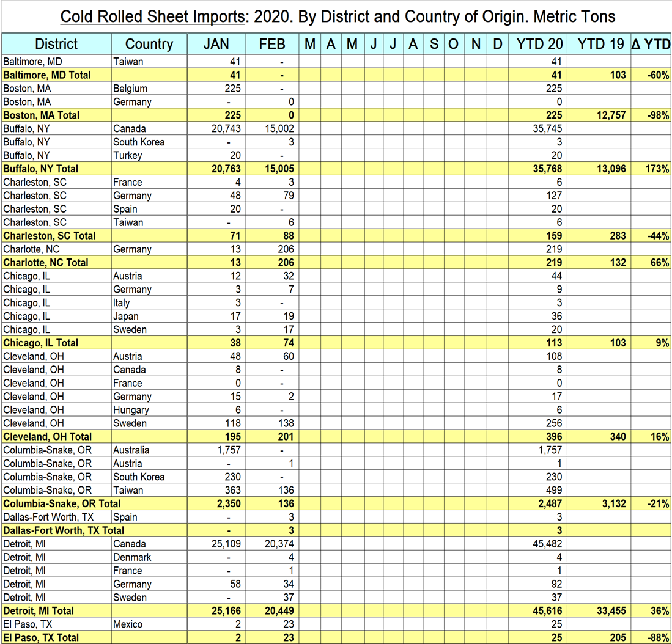The width and height of the screenshot is (672, 644).
Task: Click the JAN column header
Action: [216, 44]
